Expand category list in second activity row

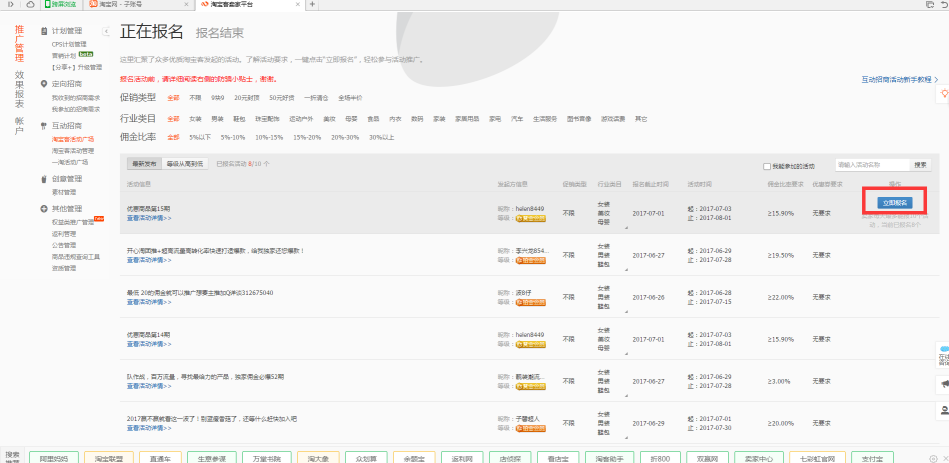[x=626, y=271]
